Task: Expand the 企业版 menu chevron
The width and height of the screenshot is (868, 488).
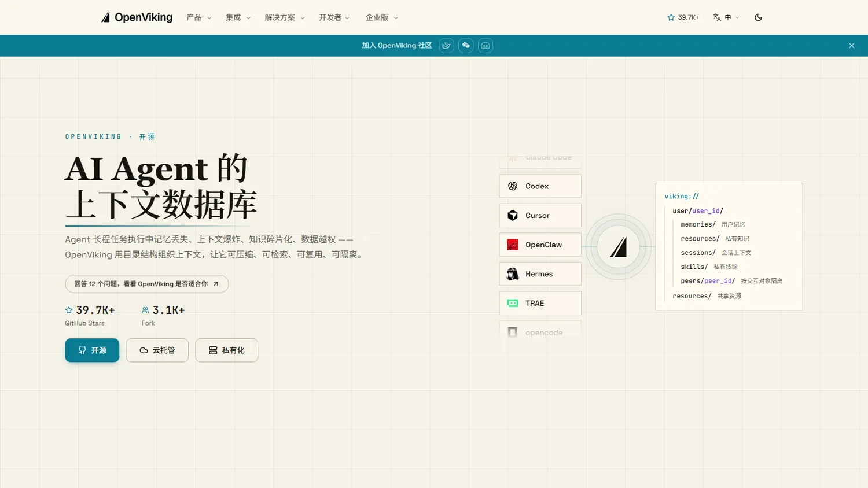Action: (x=396, y=18)
